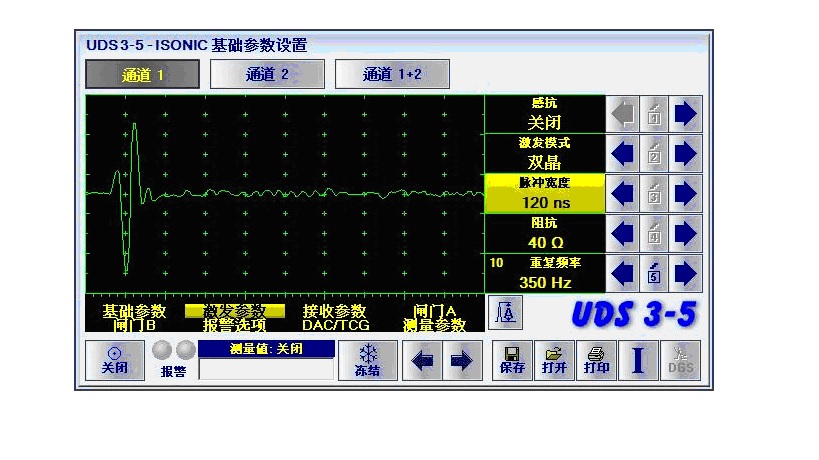This screenshot has height=460, width=819.
Task: Open the 基础参数 menu
Action: (134, 311)
